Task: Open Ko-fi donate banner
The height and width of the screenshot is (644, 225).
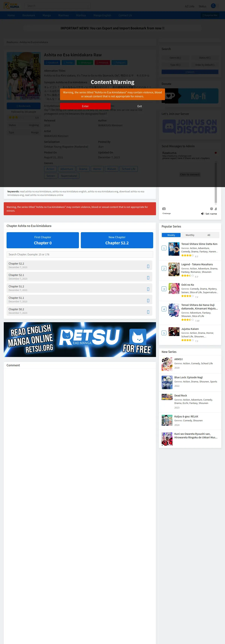Action: click(190, 96)
